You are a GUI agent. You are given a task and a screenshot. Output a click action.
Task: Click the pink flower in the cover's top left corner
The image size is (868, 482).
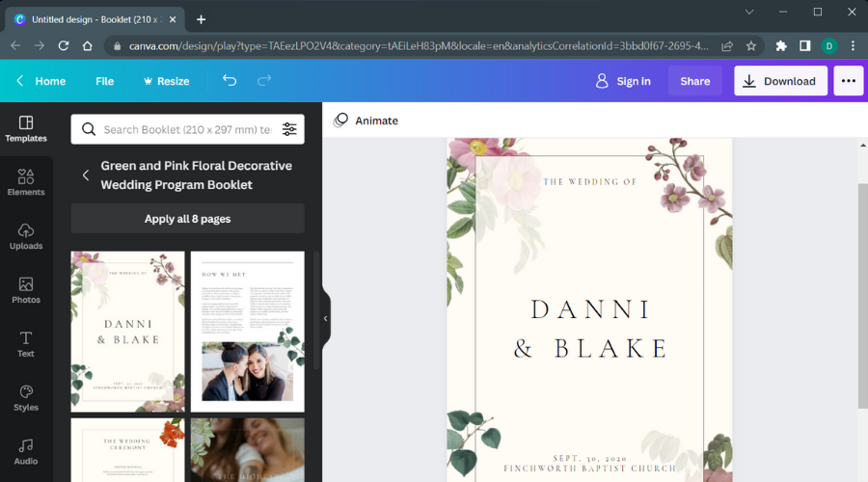[476, 148]
